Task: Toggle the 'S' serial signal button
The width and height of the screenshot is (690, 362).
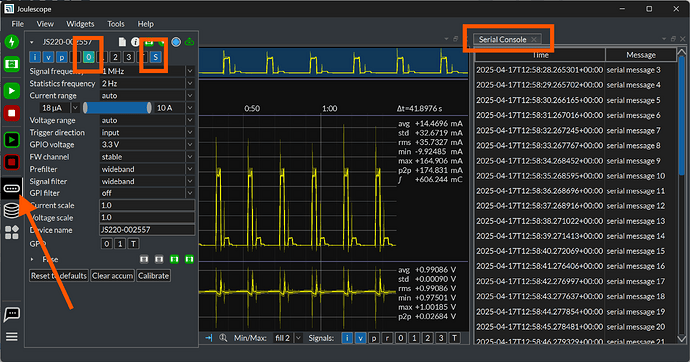Action: point(155,57)
